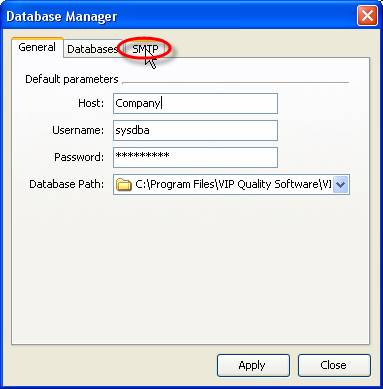Close the dialog with the red X

click(367, 16)
